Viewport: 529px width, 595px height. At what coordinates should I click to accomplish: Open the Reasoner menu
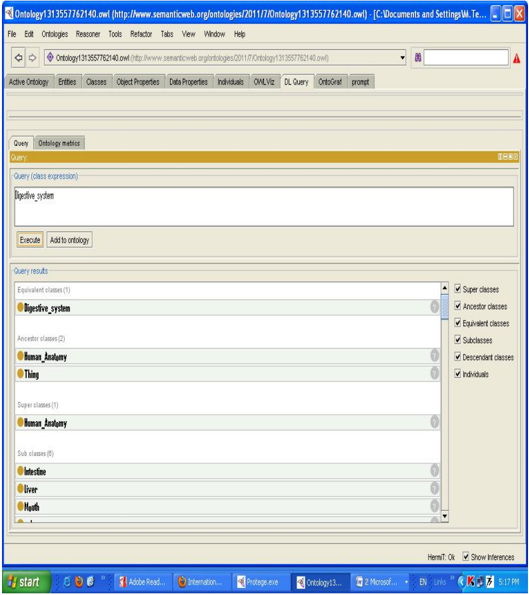(x=88, y=34)
